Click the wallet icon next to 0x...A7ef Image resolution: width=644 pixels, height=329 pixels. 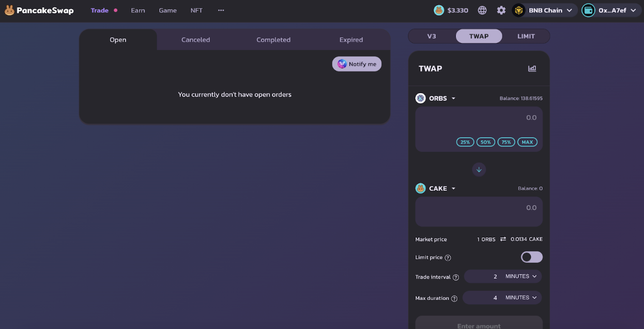589,9
